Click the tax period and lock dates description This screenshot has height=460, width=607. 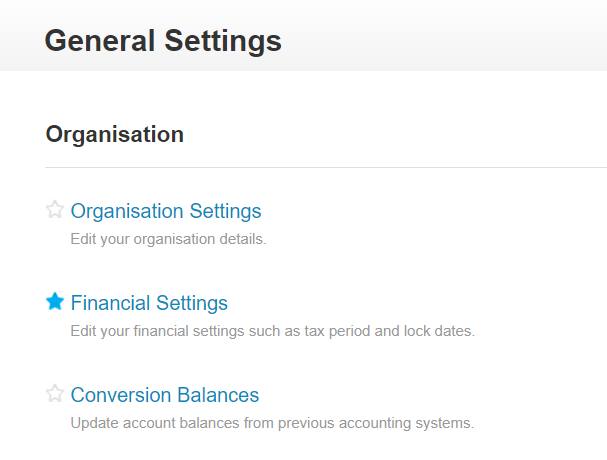point(272,331)
